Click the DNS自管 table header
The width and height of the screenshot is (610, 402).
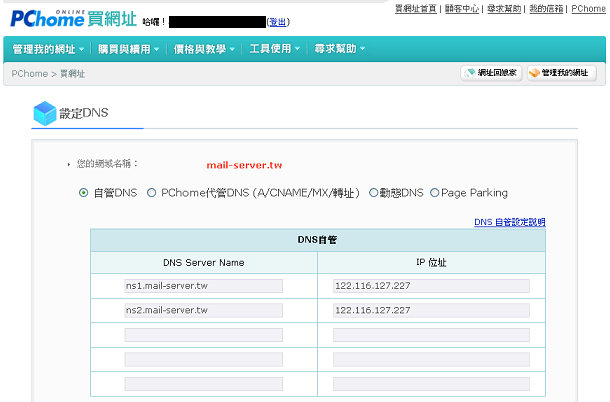point(317,240)
